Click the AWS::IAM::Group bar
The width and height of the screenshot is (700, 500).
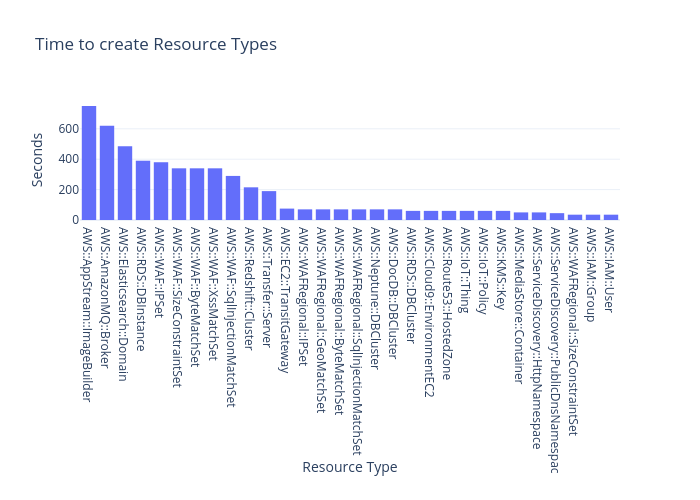tap(593, 217)
